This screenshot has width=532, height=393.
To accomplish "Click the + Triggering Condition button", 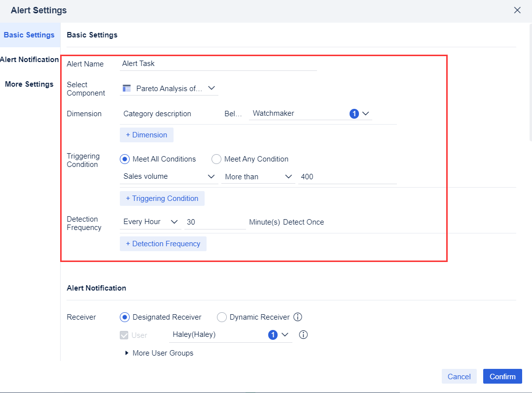I will (162, 198).
